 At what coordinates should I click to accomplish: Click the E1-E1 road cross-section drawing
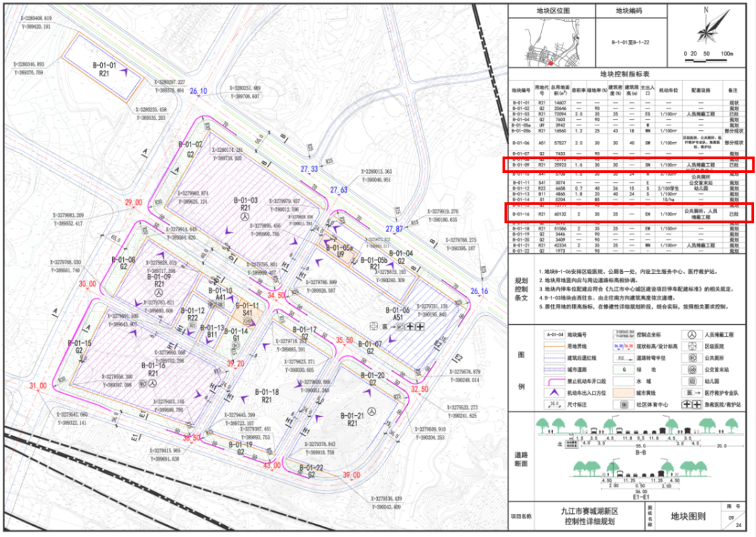[x=640, y=479]
